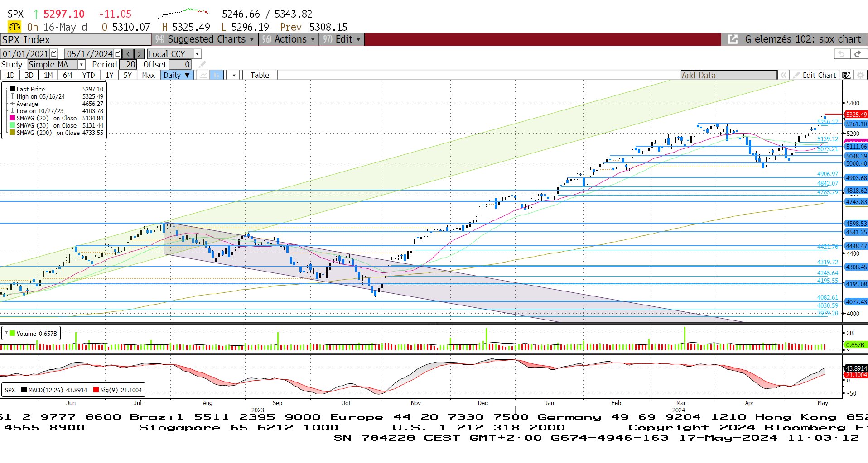Click the 5000.40 price level label

tap(856, 163)
